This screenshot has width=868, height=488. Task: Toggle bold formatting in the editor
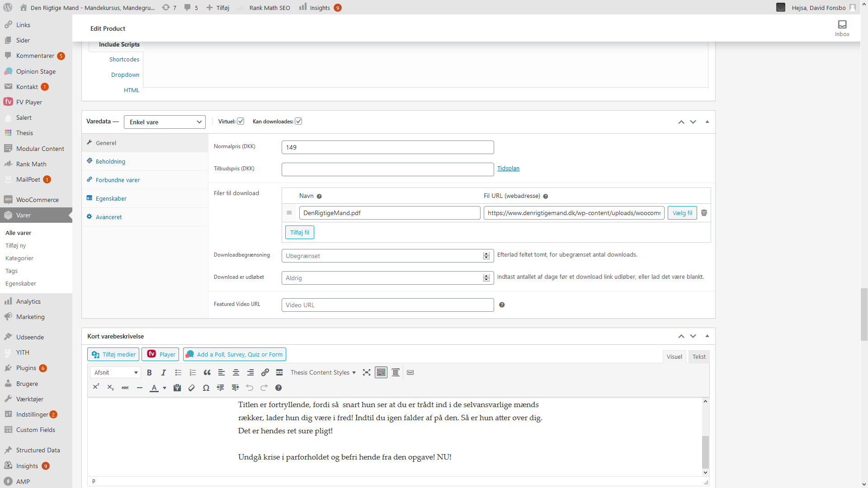click(x=149, y=373)
